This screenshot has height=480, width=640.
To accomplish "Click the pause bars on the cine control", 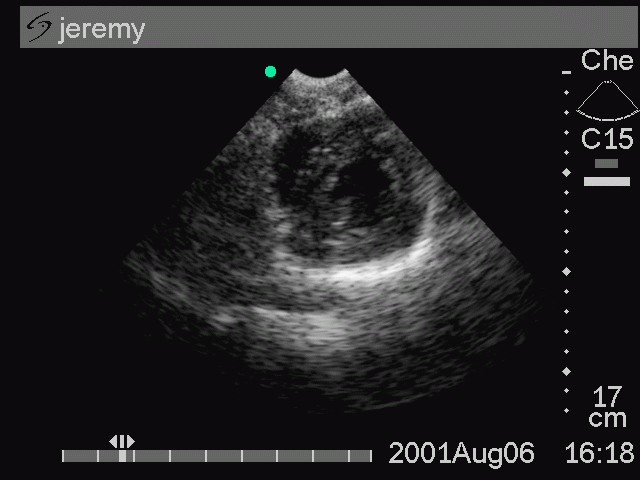I will (122, 441).
